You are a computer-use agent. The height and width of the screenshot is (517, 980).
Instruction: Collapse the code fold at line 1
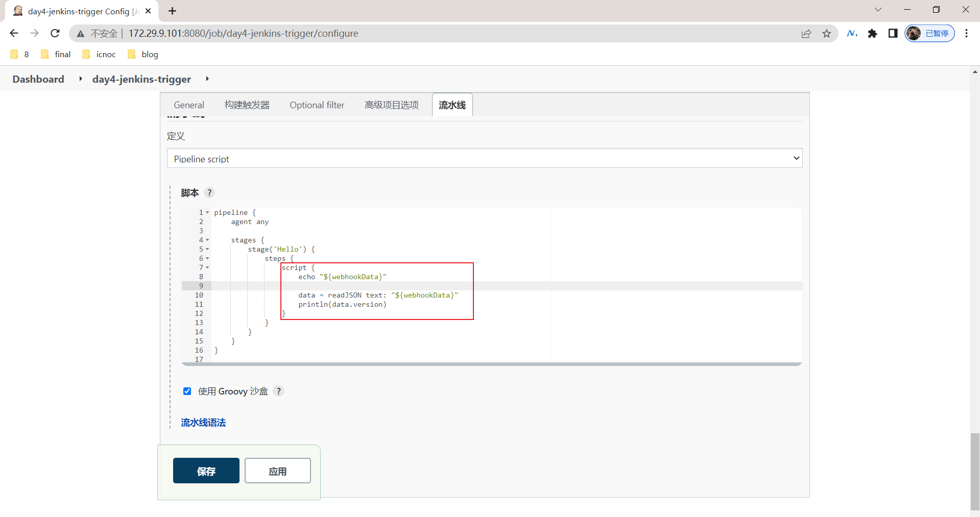coord(207,212)
